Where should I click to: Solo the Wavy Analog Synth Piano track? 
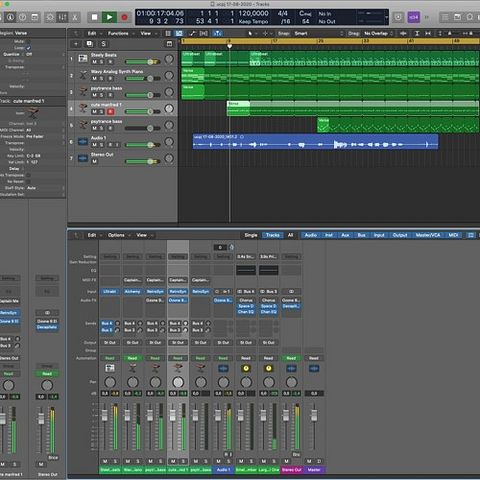(x=102, y=79)
